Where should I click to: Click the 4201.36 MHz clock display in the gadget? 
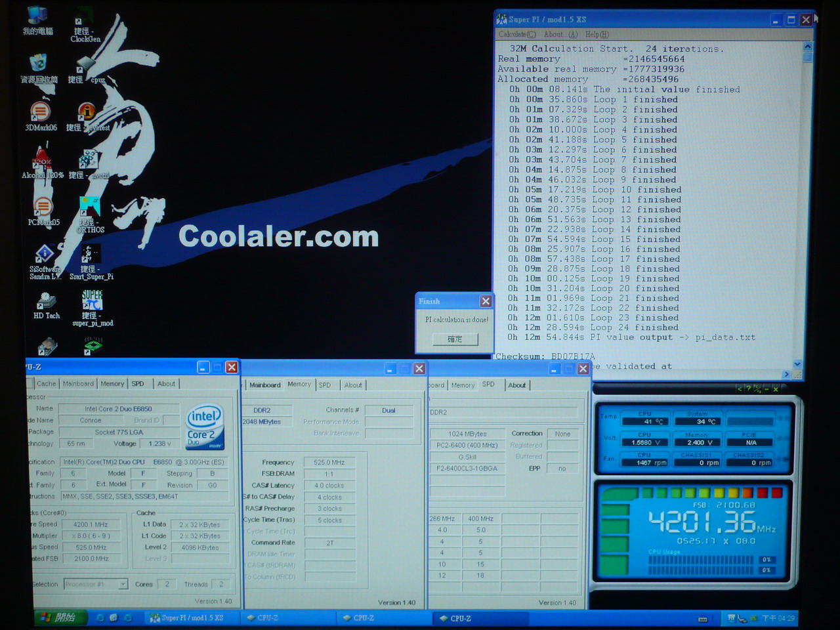tap(712, 523)
